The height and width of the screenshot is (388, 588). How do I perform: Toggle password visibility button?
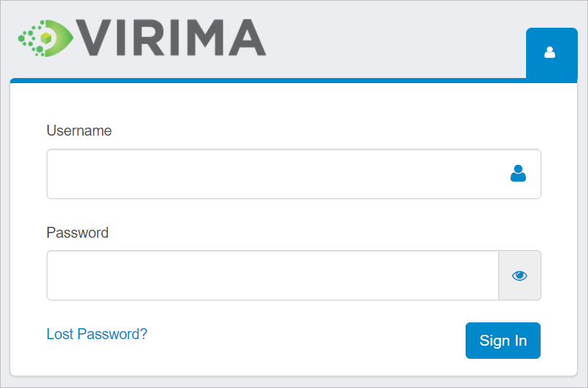[520, 276]
